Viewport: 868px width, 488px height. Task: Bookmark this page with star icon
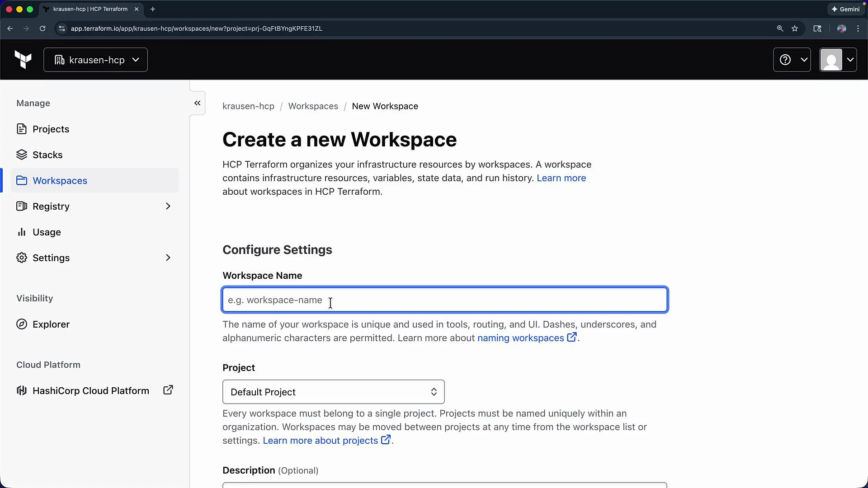tap(795, 28)
